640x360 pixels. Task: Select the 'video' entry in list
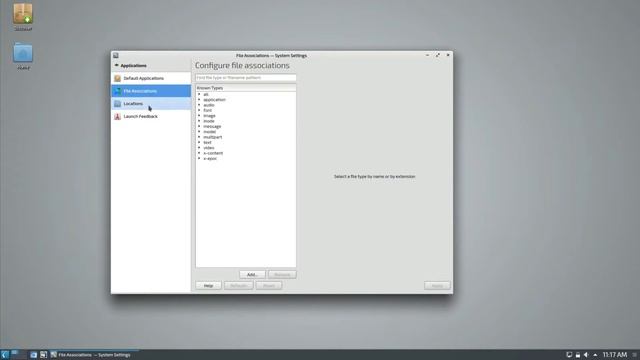tap(209, 148)
